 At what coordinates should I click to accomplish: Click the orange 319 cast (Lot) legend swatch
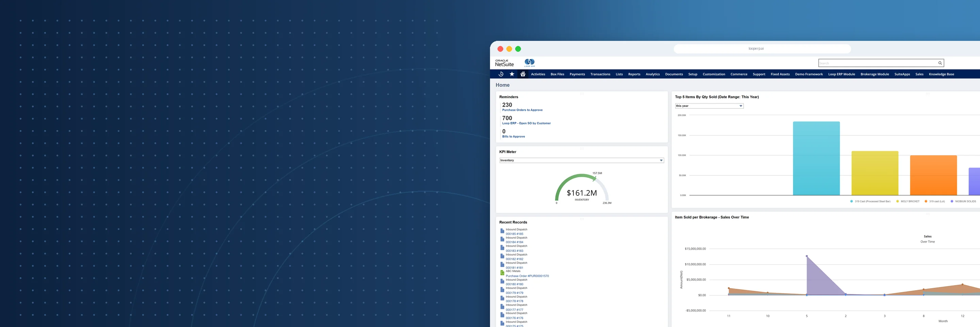click(926, 201)
